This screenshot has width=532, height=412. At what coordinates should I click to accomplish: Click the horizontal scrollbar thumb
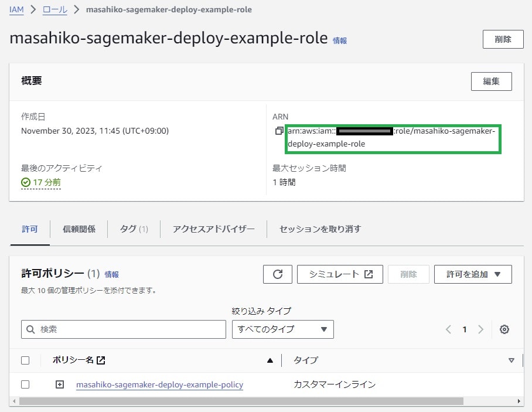point(241,401)
